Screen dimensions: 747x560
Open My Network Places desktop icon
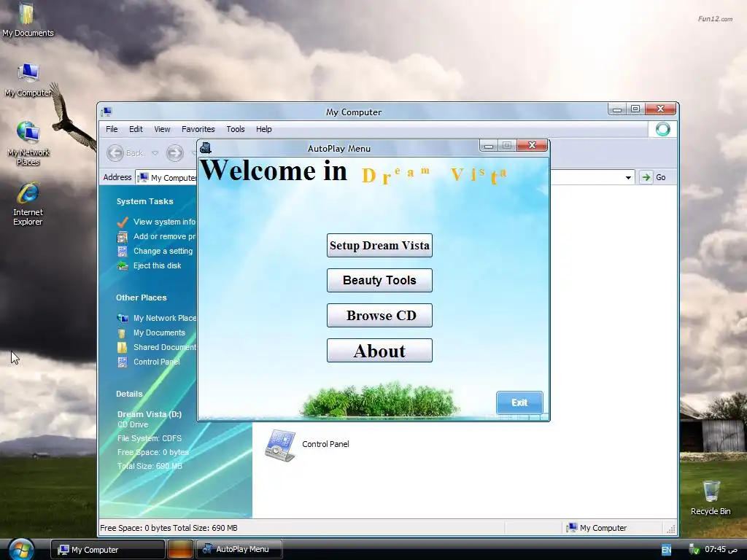[28, 144]
